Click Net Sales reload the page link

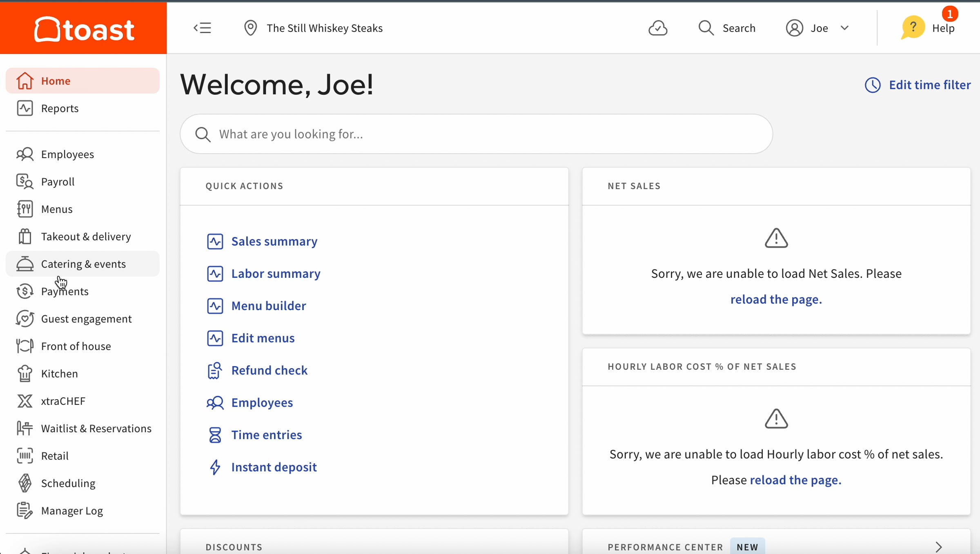click(776, 299)
